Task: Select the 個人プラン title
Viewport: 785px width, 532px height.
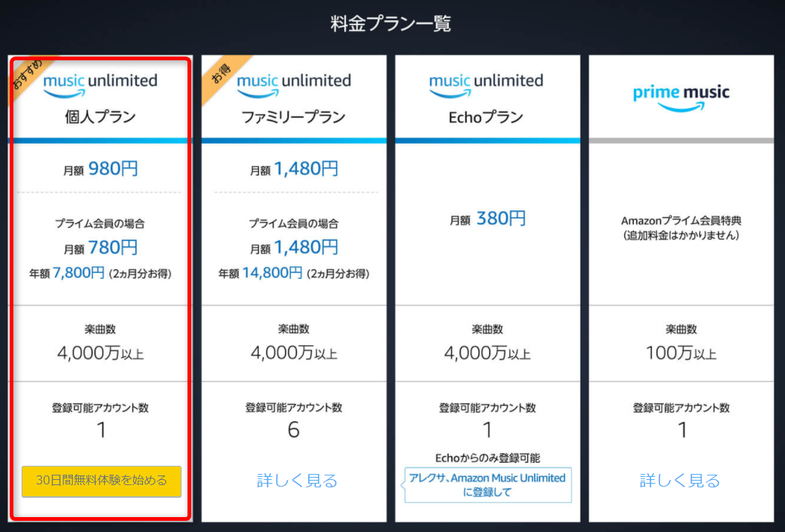Action: coord(100,117)
